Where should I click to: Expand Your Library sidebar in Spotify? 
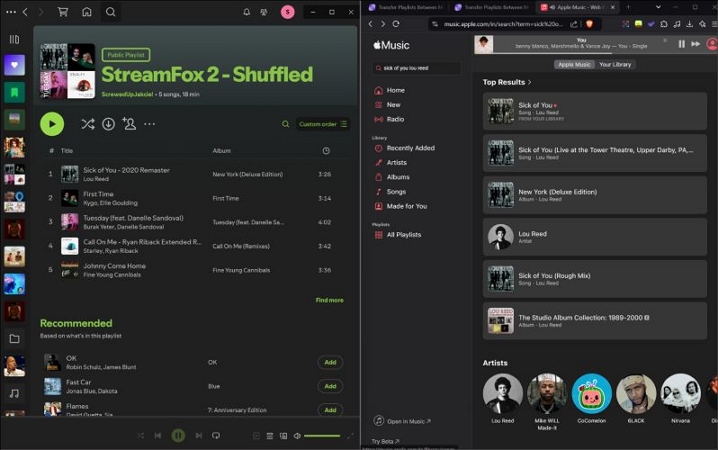14,39
